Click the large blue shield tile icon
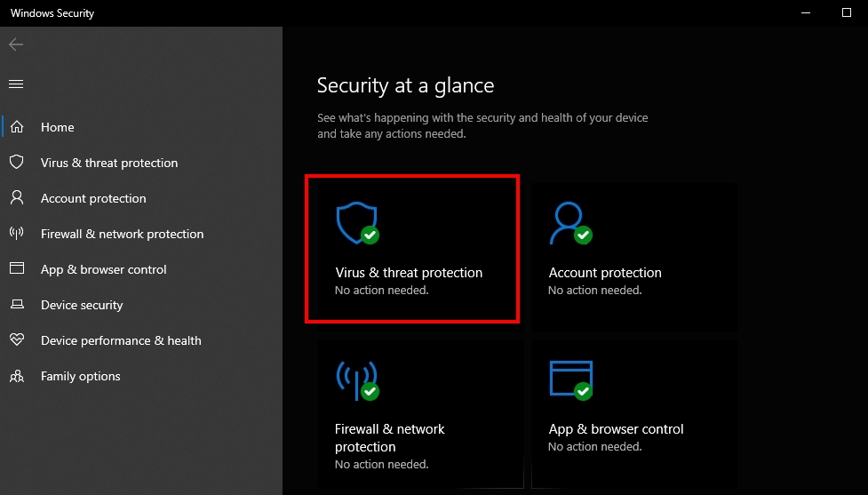This screenshot has width=868, height=495. point(358,222)
